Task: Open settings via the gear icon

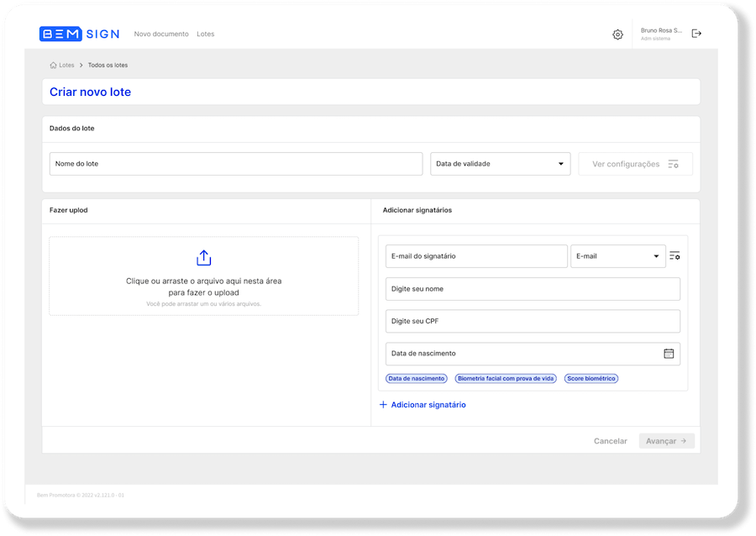Action: (x=617, y=34)
